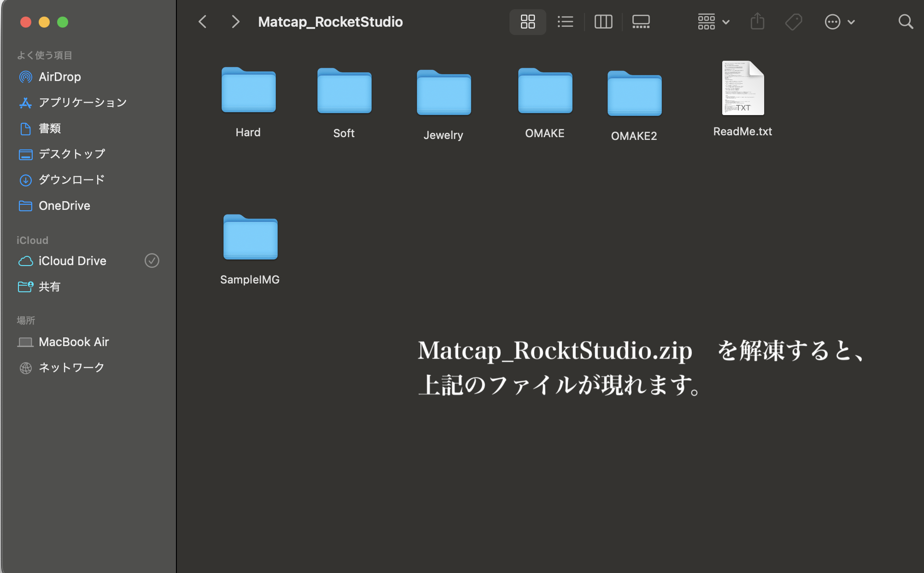
Task: Open the SampleIMG folder
Action: click(x=250, y=238)
